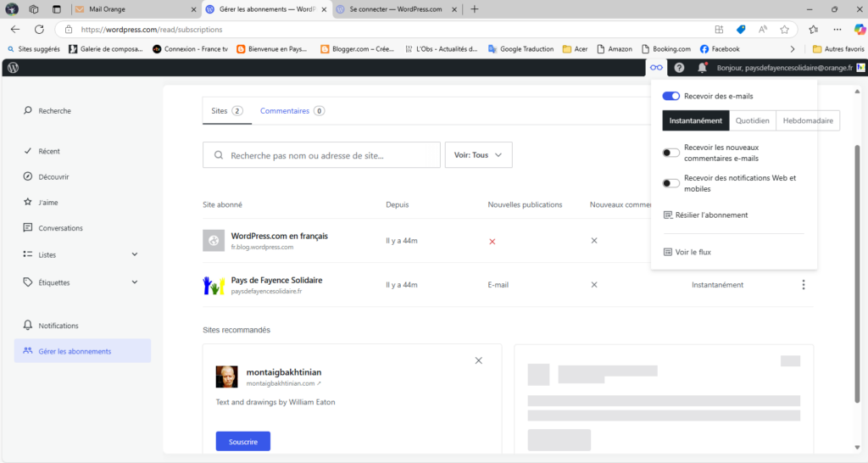Refresh the page with browser reload button
Image resolution: width=868 pixels, height=463 pixels.
[39, 29]
